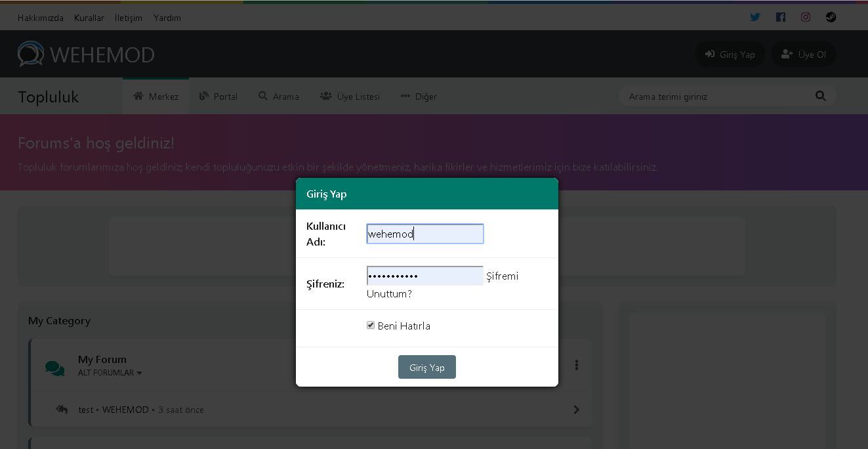Click the reply arrow icon beside test post
Image resolution: width=868 pixels, height=449 pixels.
[62, 410]
